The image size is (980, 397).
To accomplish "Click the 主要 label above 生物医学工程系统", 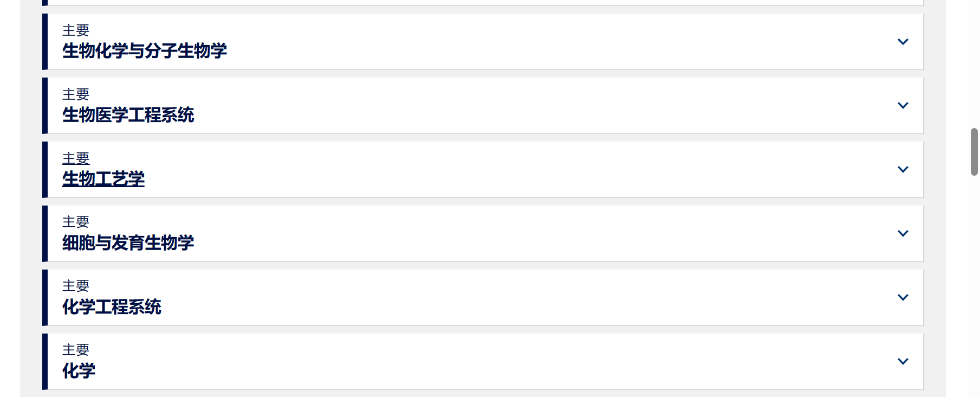I will coord(75,94).
